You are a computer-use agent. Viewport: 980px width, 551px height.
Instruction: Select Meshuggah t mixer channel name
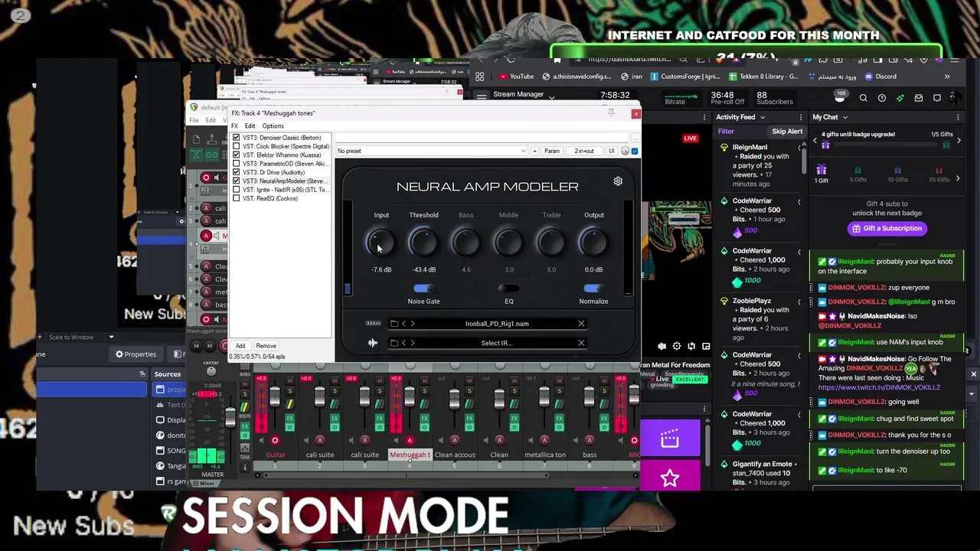coord(410,455)
